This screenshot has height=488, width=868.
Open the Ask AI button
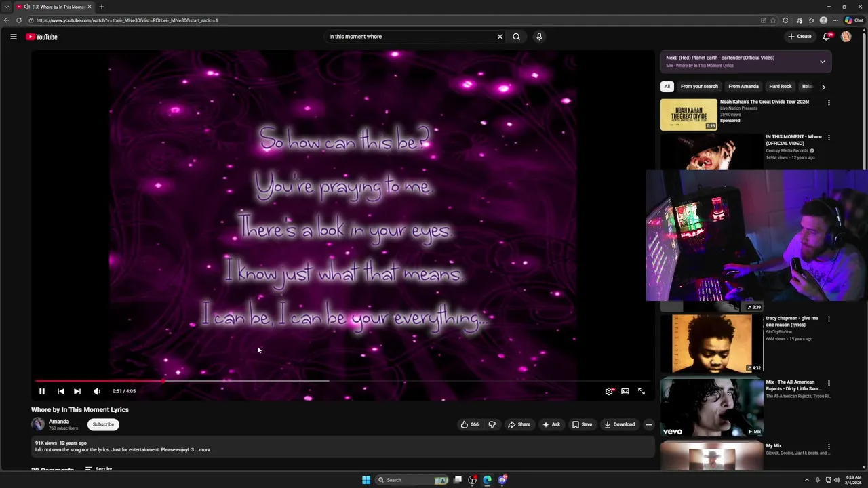point(551,424)
